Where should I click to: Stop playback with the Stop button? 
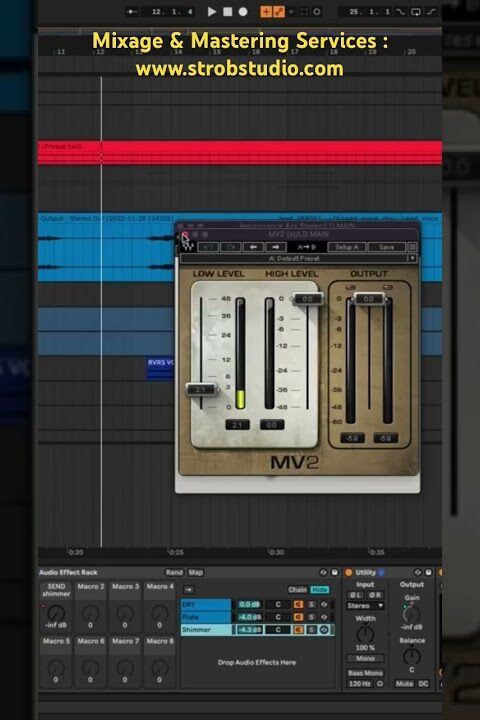pyautogui.click(x=227, y=11)
